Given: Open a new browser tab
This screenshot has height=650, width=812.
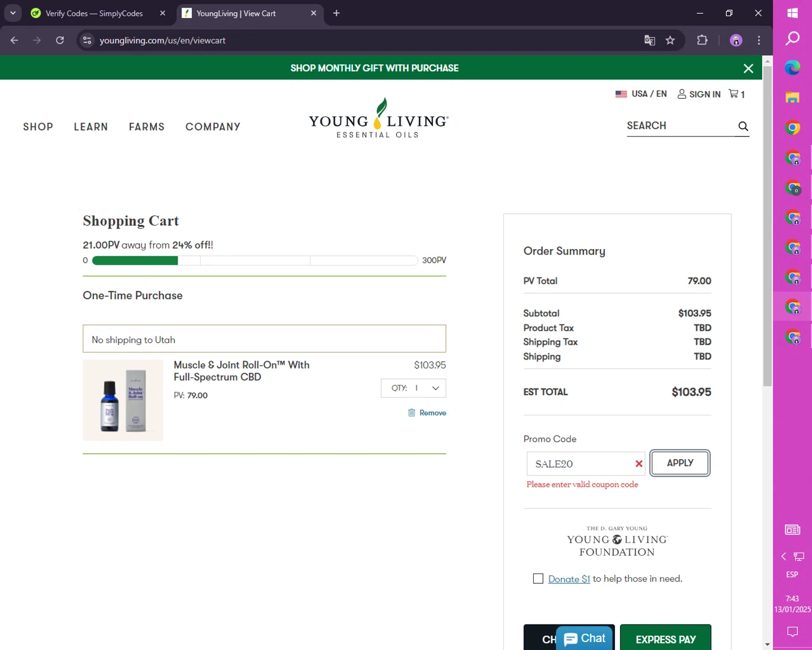Looking at the screenshot, I should (x=336, y=13).
